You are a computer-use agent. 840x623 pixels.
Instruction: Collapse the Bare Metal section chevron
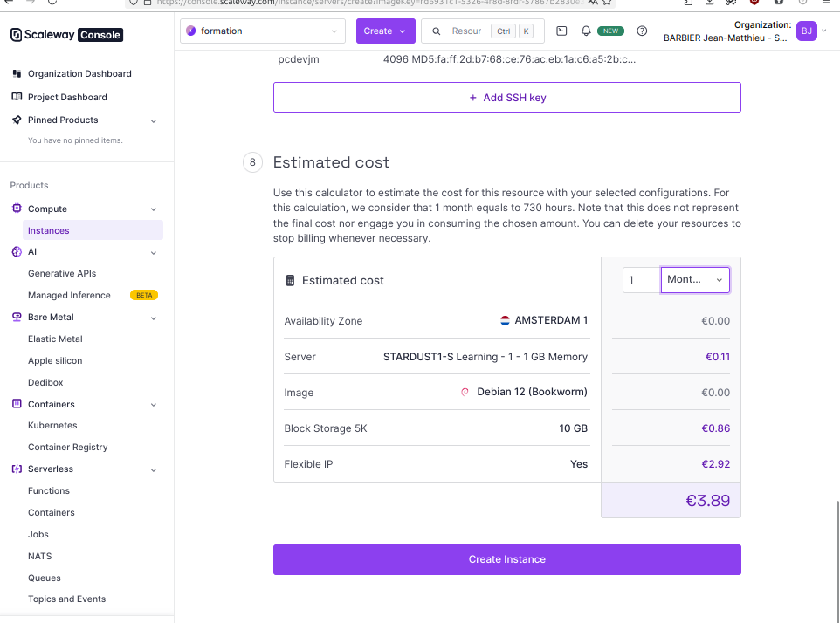pos(154,318)
